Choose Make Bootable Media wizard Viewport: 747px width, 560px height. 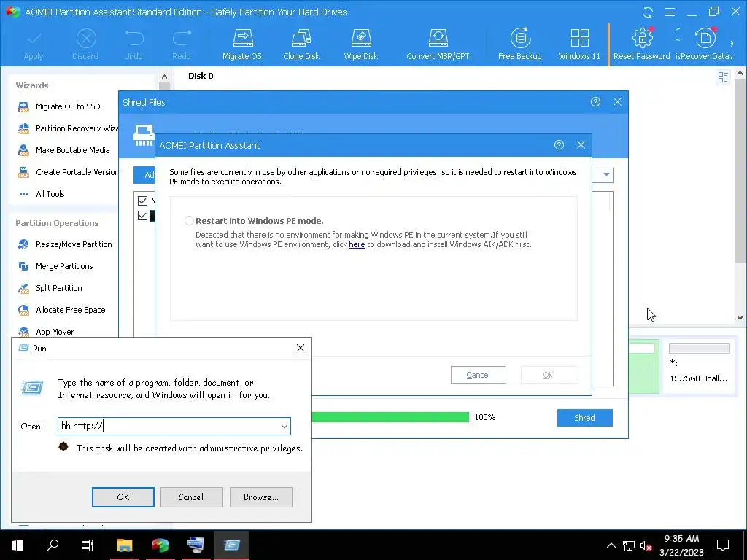[63, 150]
